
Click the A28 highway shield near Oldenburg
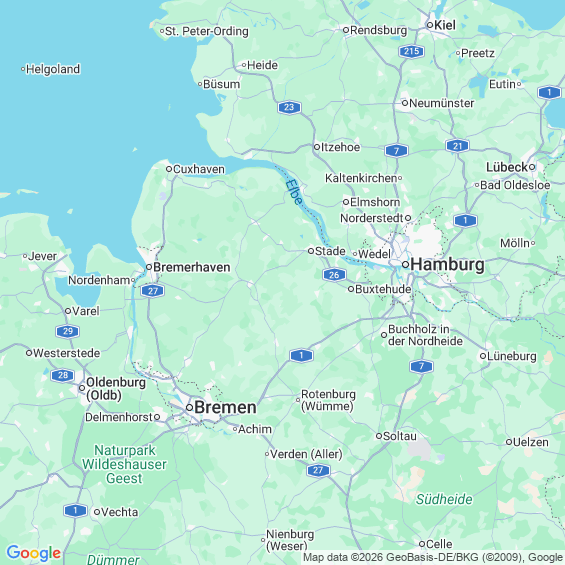click(63, 375)
